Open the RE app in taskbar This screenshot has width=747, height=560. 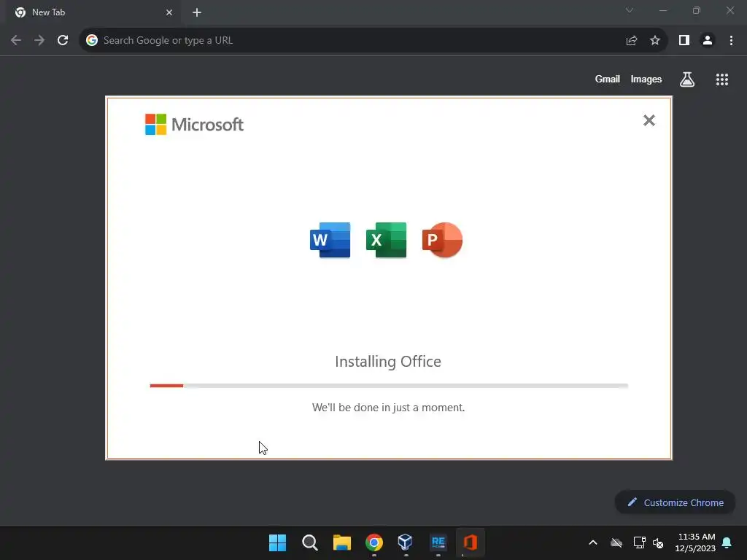pos(438,542)
